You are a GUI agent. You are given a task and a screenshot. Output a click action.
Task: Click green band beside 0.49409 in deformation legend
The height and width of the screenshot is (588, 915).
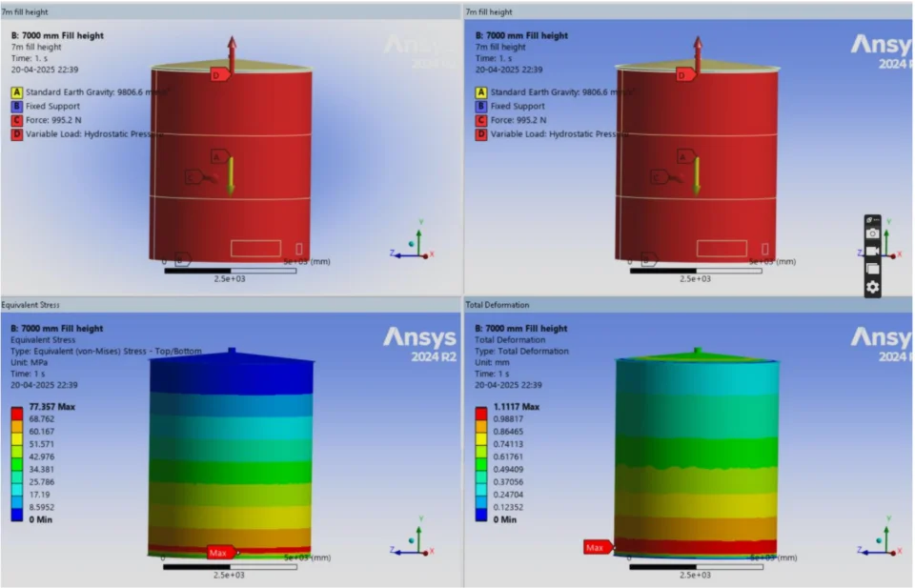point(481,464)
